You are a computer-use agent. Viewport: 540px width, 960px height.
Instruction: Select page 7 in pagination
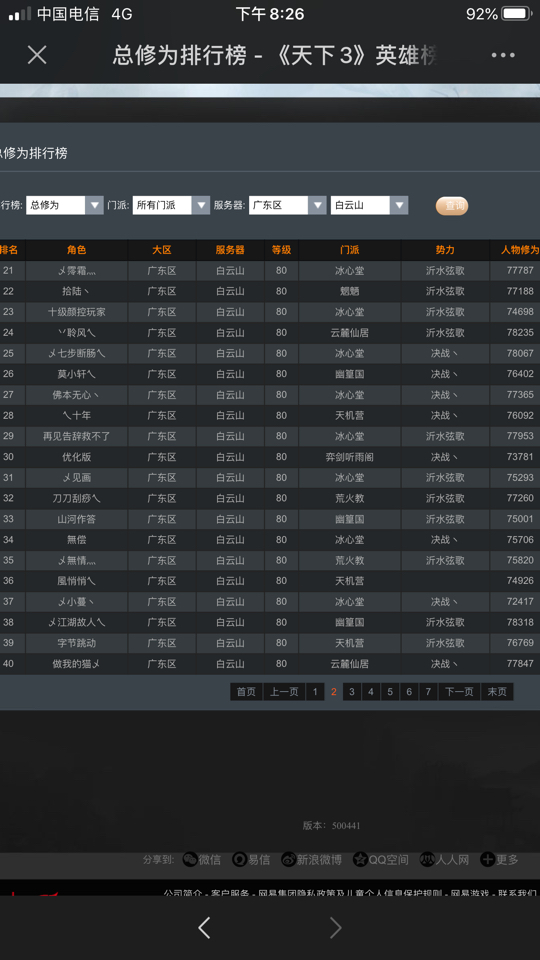(428, 692)
